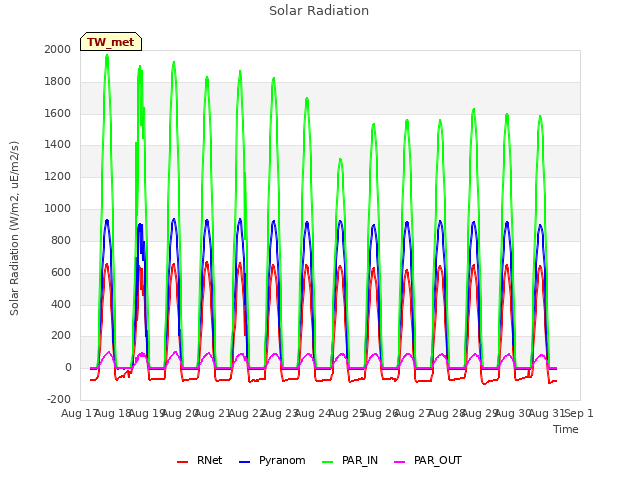
Task: Click the Solar Radiation chart title
Action: coord(319,11)
